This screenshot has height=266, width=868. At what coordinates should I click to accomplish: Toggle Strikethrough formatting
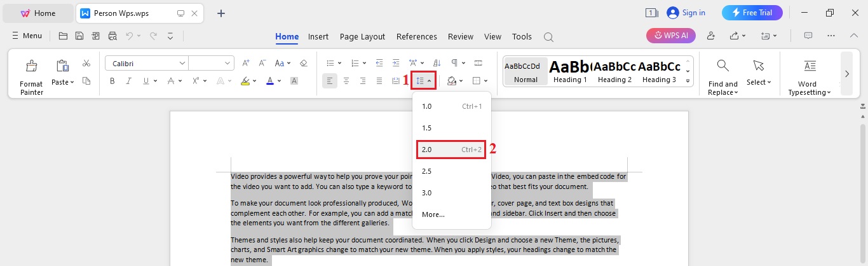pyautogui.click(x=170, y=81)
